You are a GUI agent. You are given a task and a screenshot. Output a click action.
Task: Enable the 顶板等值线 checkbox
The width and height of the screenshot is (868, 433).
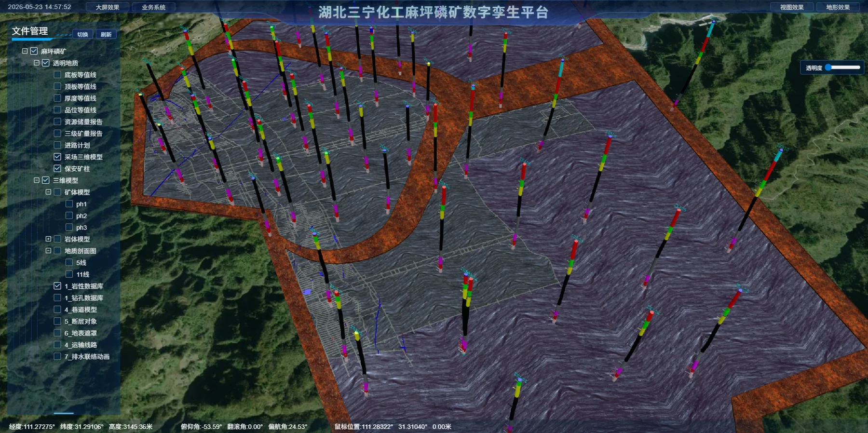[57, 86]
